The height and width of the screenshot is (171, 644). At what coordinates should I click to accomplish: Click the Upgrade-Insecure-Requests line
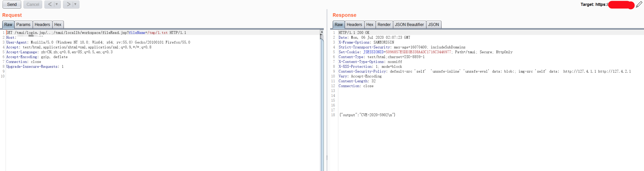click(x=35, y=66)
